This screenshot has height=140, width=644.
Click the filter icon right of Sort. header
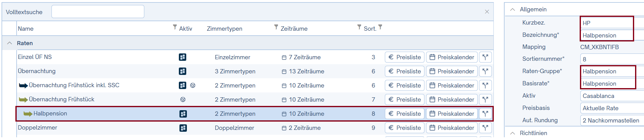tap(380, 27)
